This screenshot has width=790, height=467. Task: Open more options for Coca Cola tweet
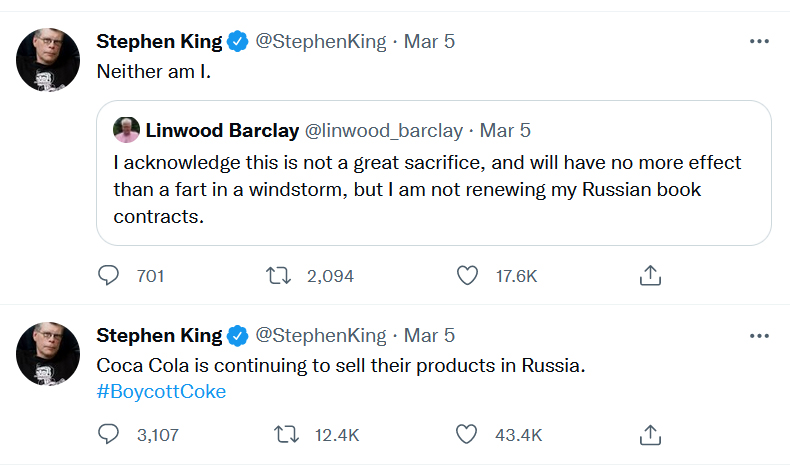click(759, 336)
